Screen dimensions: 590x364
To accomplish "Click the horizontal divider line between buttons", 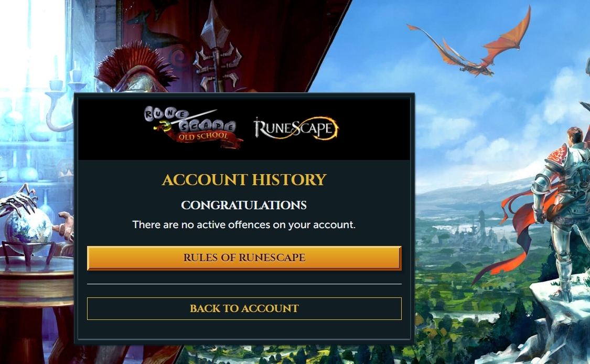I will (244, 284).
